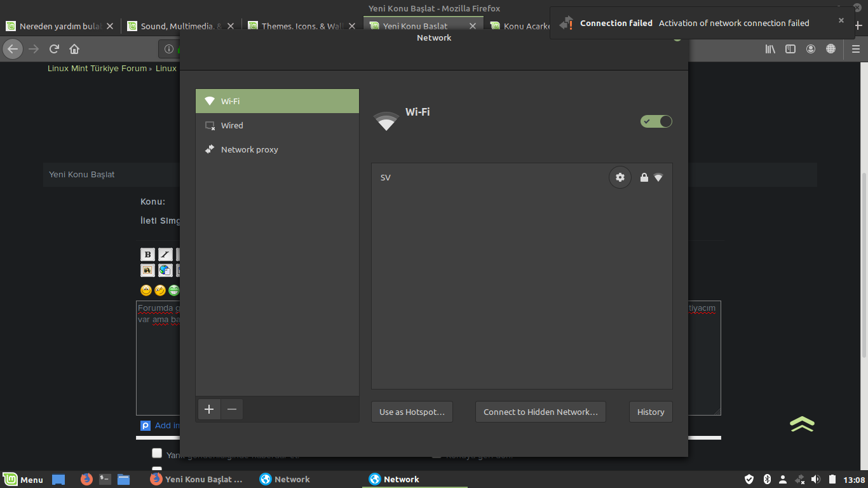Toggle the Wi-Fi on/off switch
The width and height of the screenshot is (868, 488).
656,121
